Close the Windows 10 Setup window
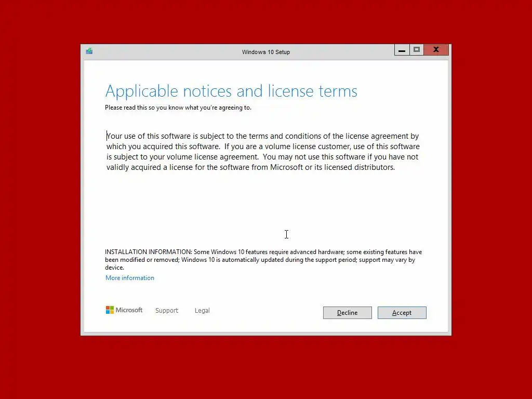This screenshot has height=399, width=532. coord(436,50)
